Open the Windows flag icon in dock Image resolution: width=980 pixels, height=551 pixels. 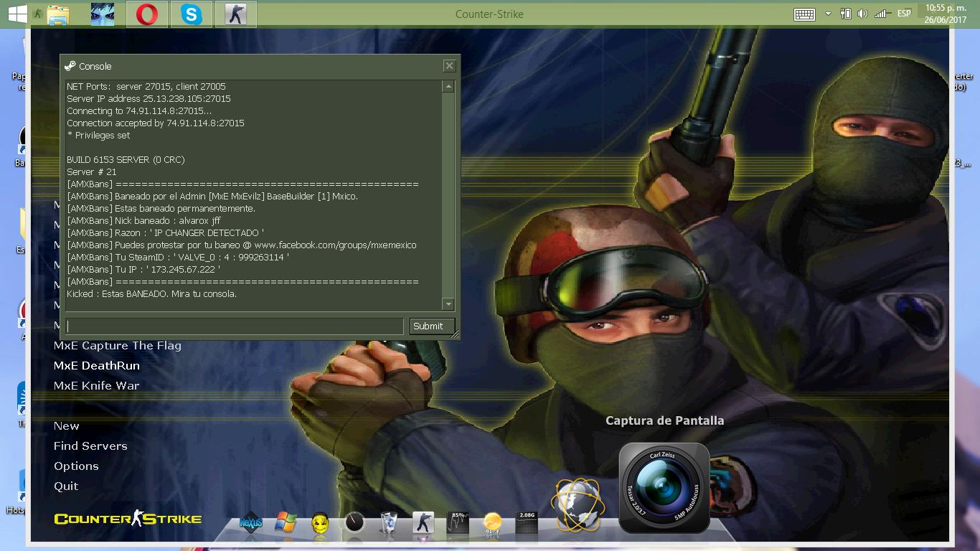point(285,523)
